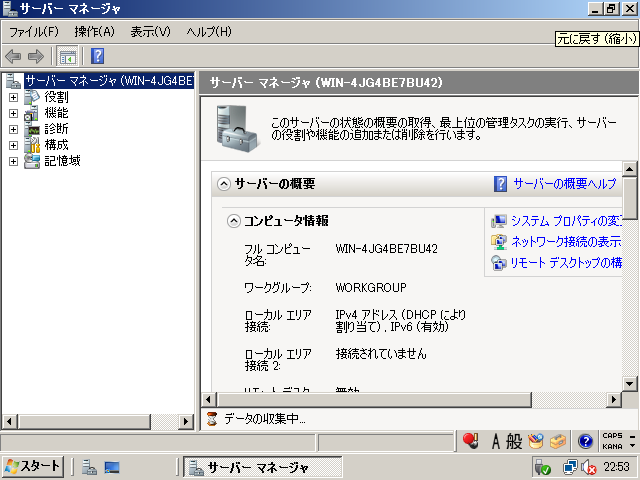Click the データの収集中 status text
Image resolution: width=640 pixels, height=480 pixels.
pyautogui.click(x=264, y=419)
